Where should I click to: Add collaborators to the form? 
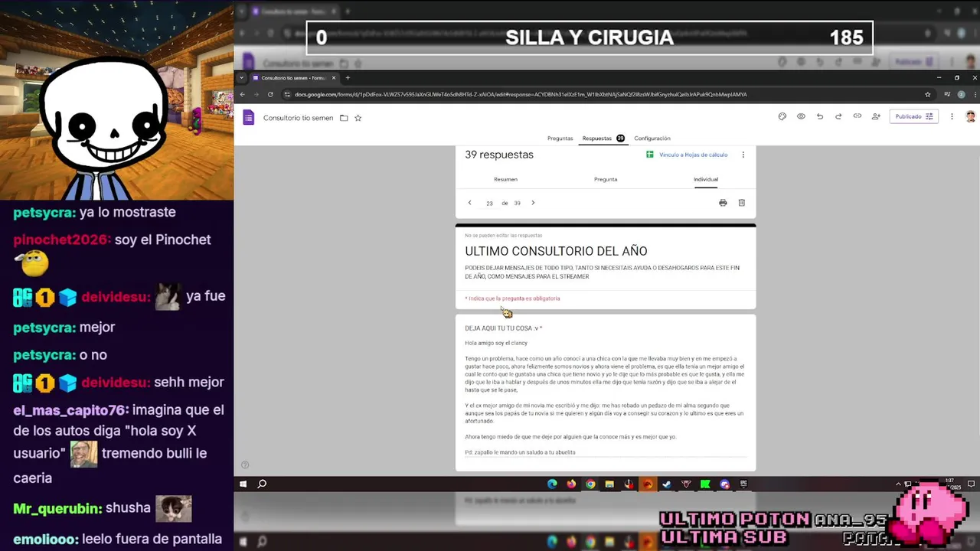tap(876, 116)
